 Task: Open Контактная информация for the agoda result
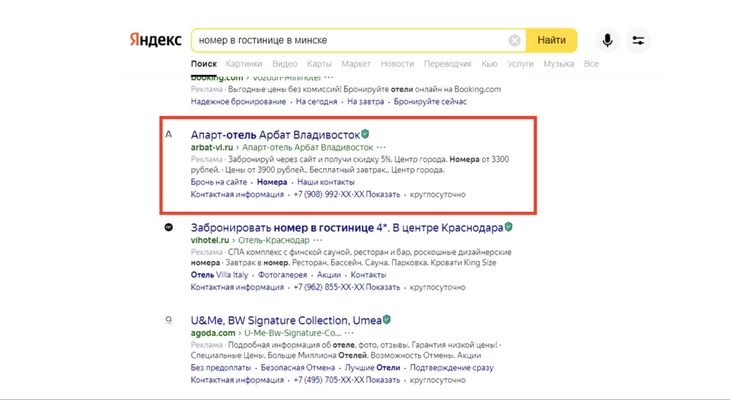[x=237, y=380]
